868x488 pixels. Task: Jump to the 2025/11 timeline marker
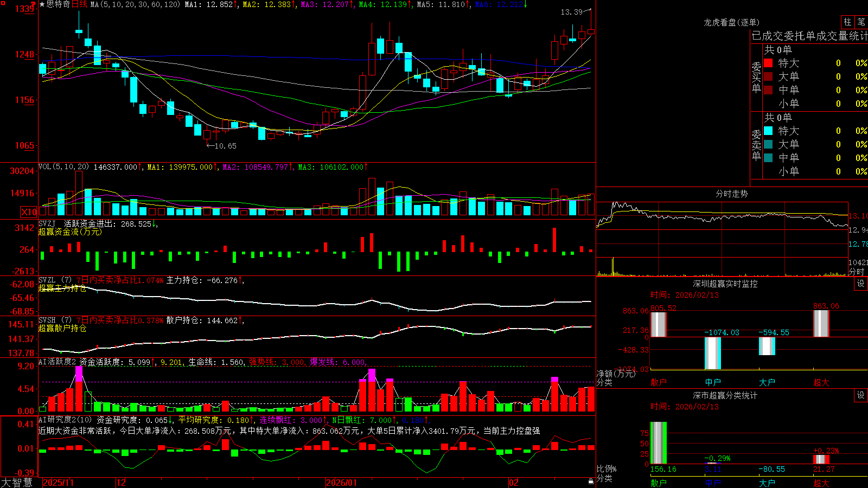(x=58, y=483)
